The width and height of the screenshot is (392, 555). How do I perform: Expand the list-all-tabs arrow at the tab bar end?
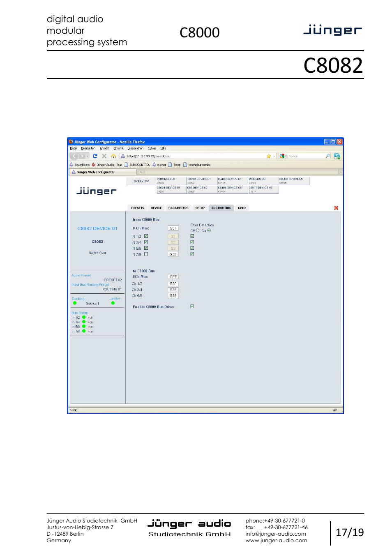point(341,172)
